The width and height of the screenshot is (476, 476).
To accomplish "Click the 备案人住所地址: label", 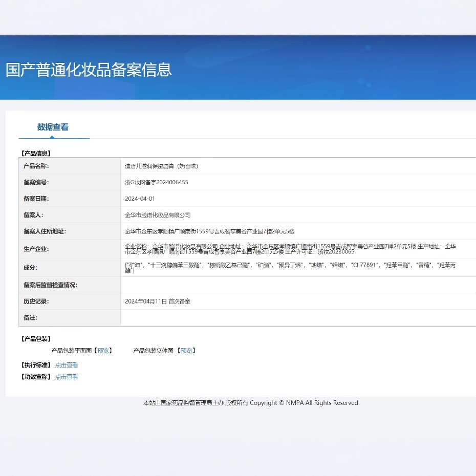I will point(45,231).
